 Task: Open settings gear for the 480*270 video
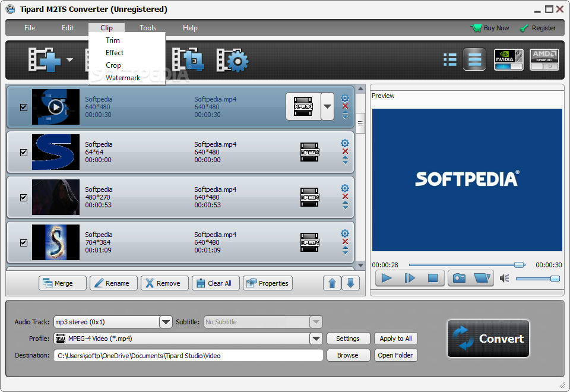point(345,188)
